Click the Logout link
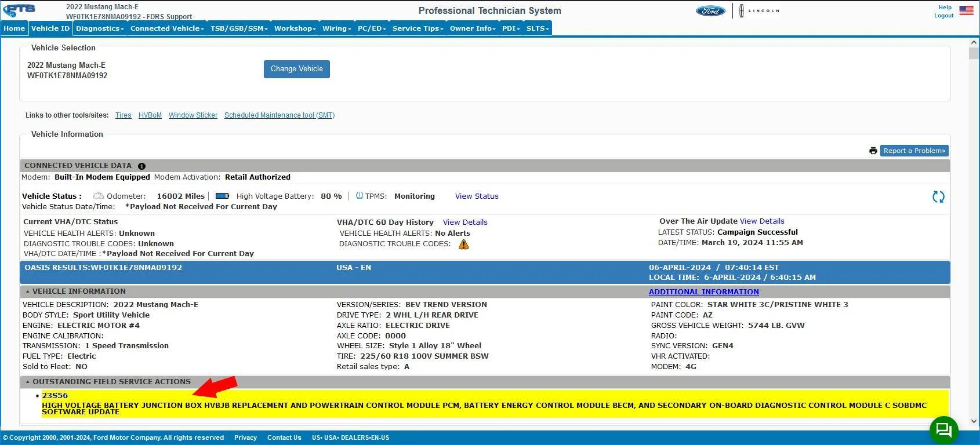This screenshot has width=980, height=445. click(x=944, y=16)
